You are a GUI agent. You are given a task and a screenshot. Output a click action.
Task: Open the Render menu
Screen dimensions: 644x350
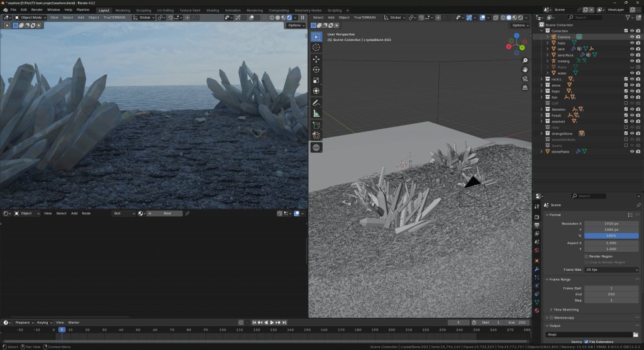coord(37,10)
